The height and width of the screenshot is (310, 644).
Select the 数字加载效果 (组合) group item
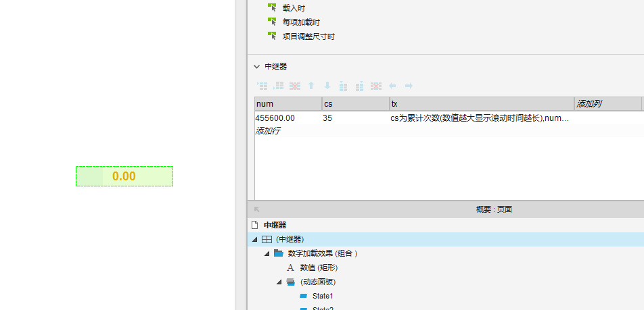pyautogui.click(x=323, y=254)
